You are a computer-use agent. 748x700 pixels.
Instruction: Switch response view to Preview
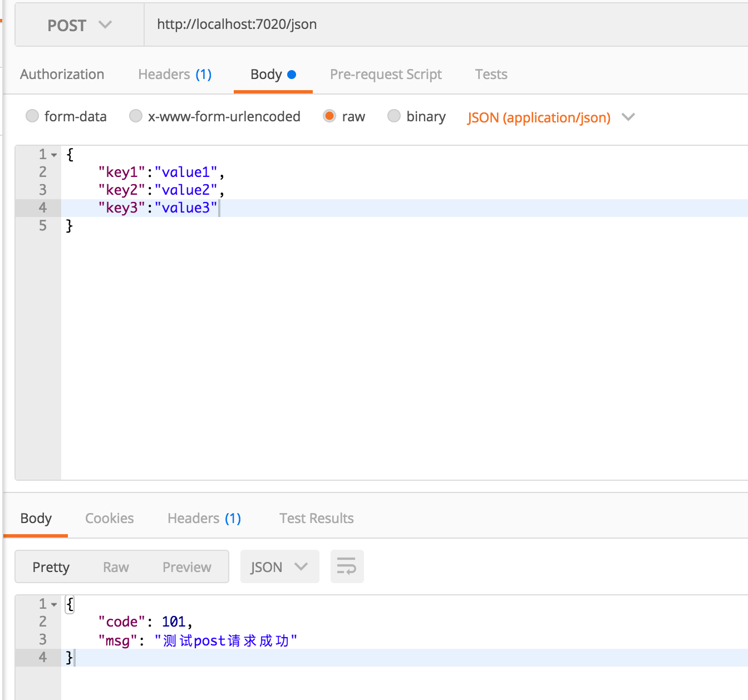(x=186, y=567)
